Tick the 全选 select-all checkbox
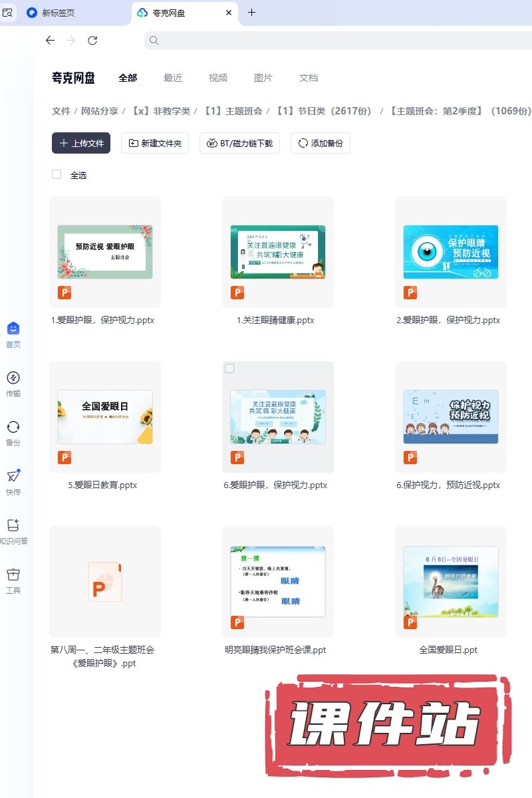 coord(57,175)
